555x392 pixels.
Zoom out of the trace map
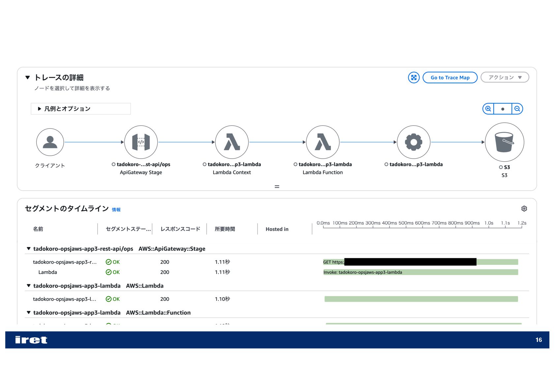(517, 109)
